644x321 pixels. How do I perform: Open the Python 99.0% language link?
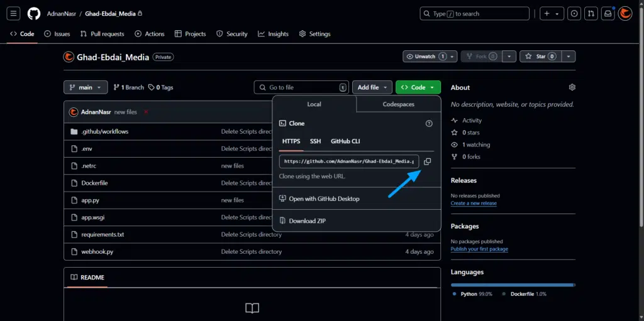click(x=472, y=294)
